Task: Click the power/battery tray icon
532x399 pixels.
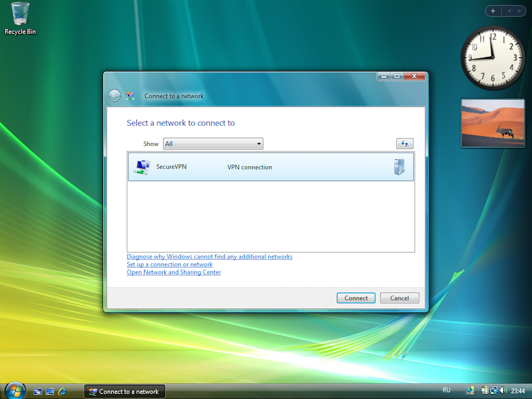Action: coord(484,391)
